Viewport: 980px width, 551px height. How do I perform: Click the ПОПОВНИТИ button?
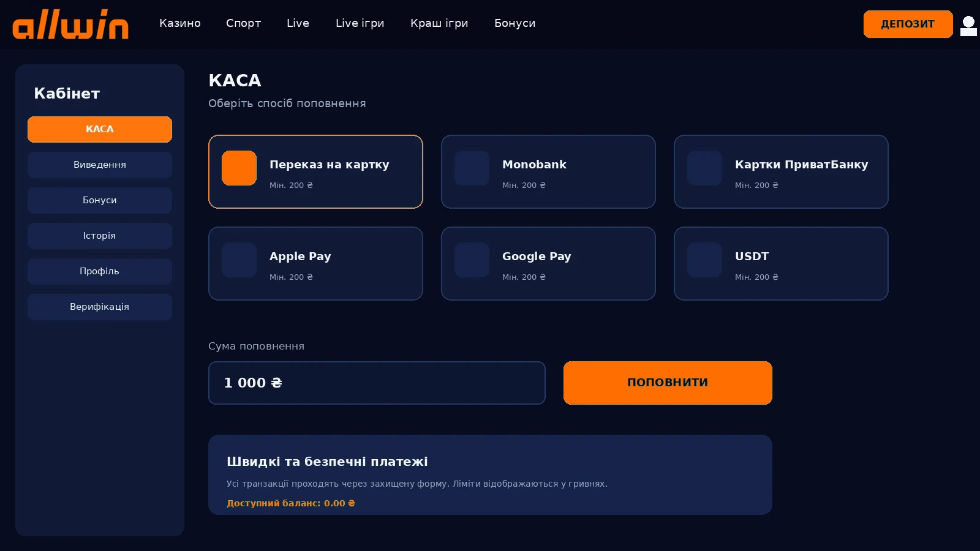point(668,383)
